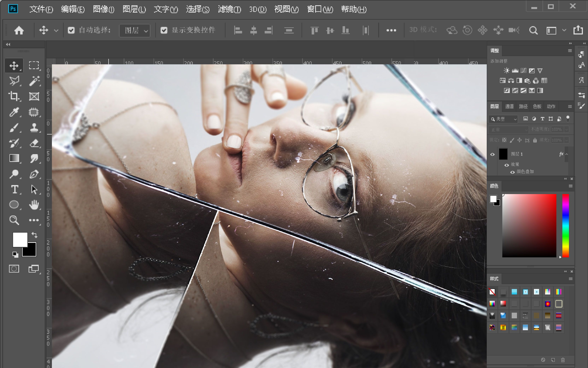Image resolution: width=588 pixels, height=368 pixels.
Task: Select the Clone Stamp tool
Action: point(34,128)
